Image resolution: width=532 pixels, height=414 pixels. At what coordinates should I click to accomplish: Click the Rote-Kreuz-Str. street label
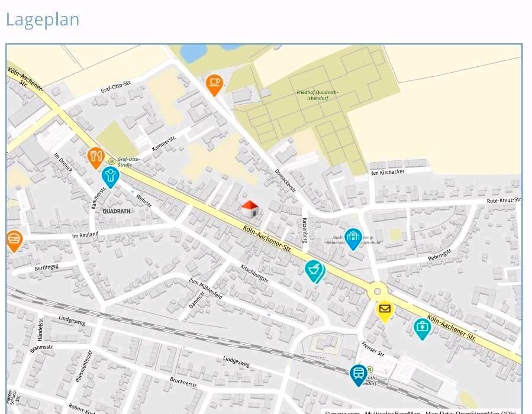coord(504,200)
